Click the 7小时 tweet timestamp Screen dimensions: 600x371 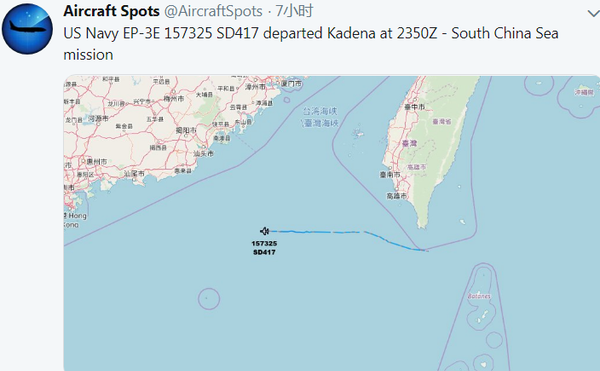(x=294, y=11)
